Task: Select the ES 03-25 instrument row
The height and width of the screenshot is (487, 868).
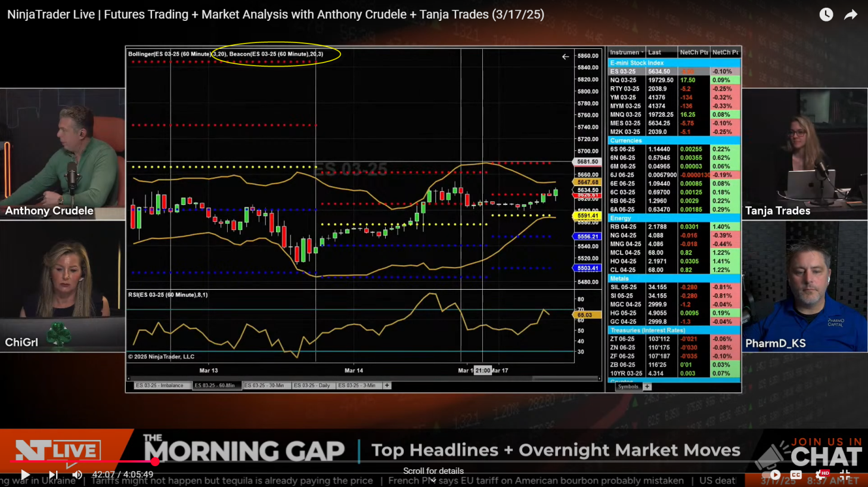Action: click(674, 72)
